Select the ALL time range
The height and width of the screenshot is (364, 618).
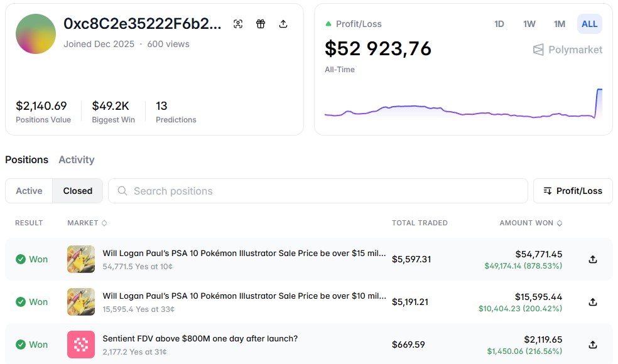point(589,24)
